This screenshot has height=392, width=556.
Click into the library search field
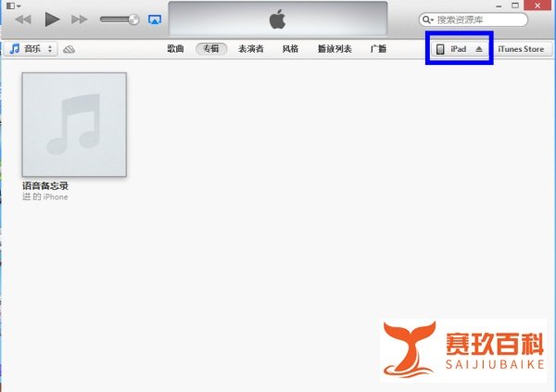coord(474,19)
